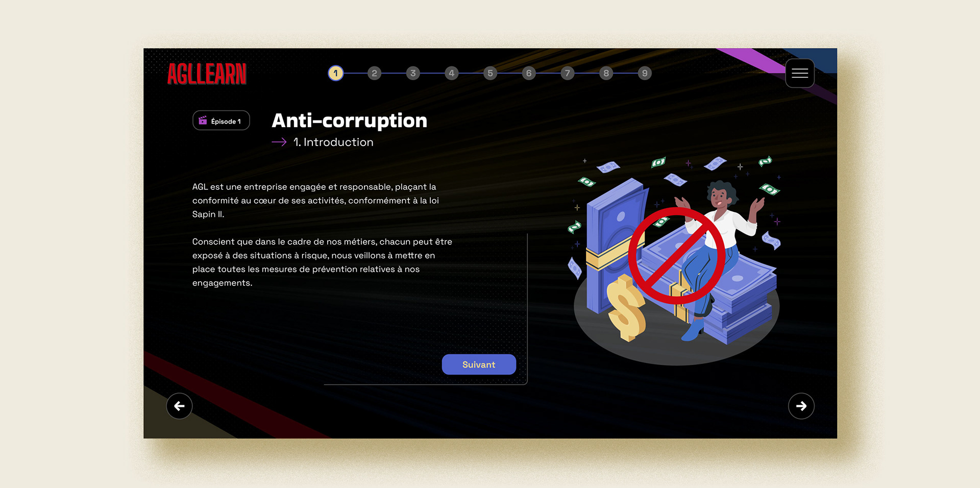Open the hamburger menu
This screenshot has height=488, width=980.
(799, 74)
